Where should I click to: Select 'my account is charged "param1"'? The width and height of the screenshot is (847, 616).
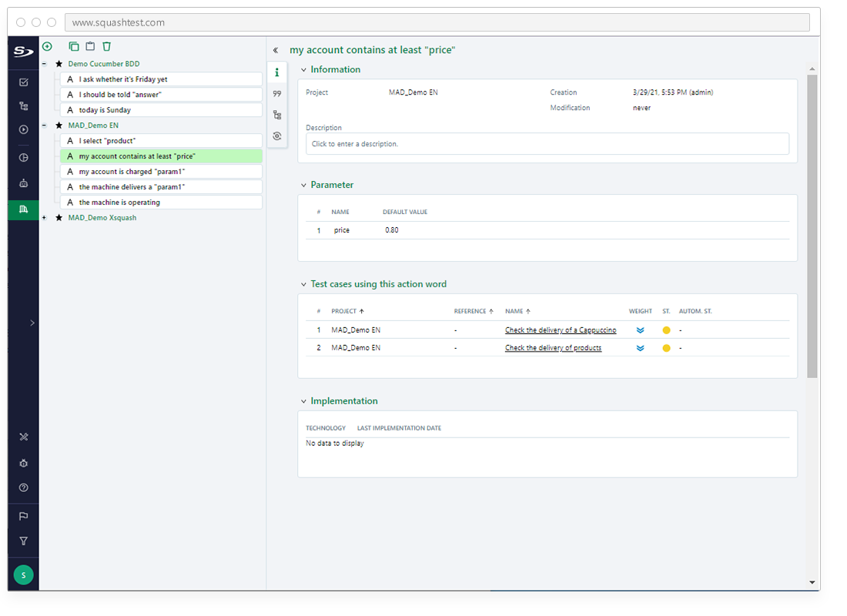161,172
